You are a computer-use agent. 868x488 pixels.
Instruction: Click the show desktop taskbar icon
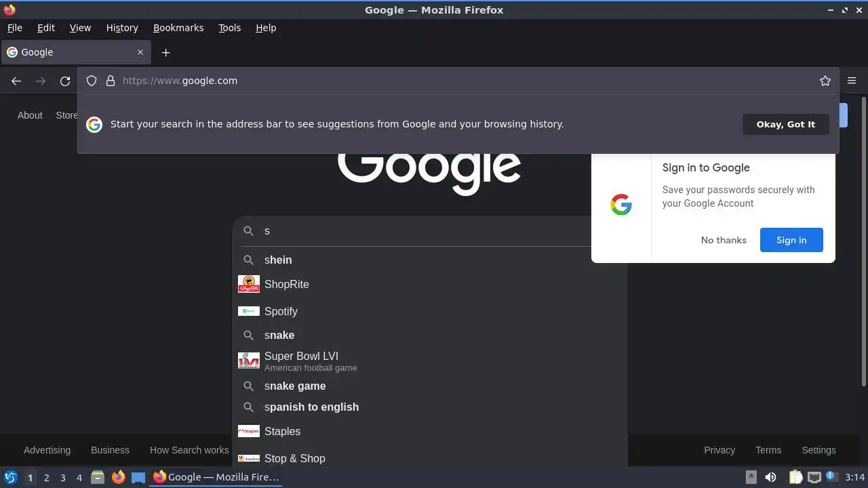pos(138,477)
